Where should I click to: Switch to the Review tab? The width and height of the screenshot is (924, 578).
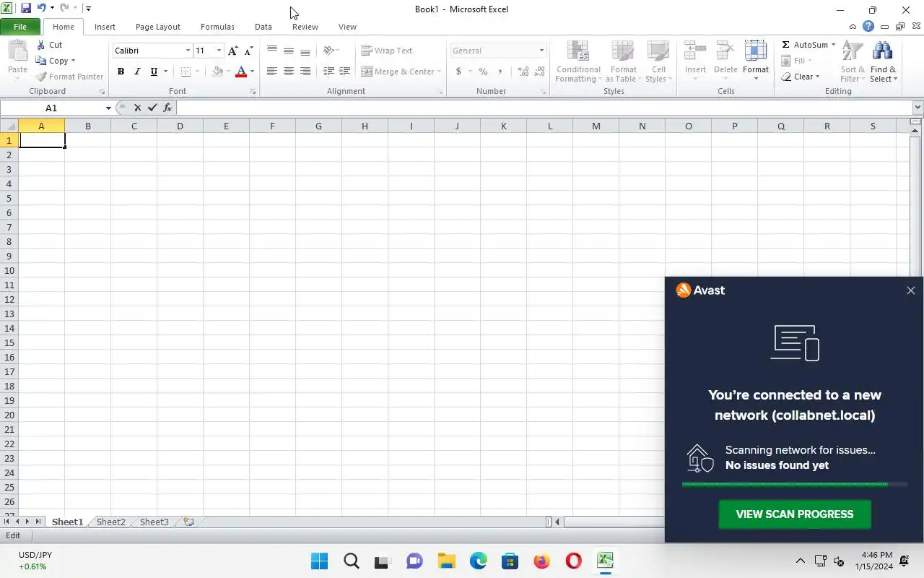coord(305,27)
